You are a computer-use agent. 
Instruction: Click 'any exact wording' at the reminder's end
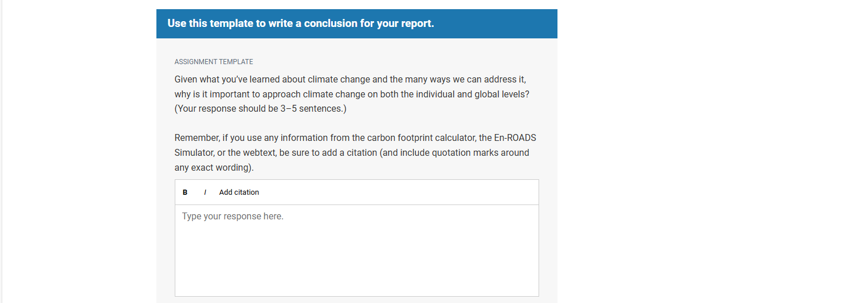212,168
